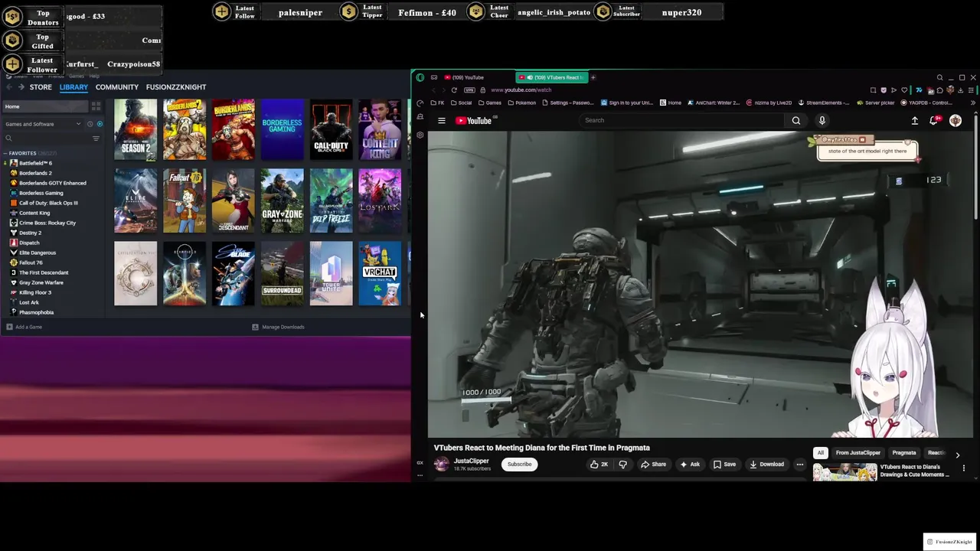
Task: Open advanced filters icon in Steam search
Action: 96,139
